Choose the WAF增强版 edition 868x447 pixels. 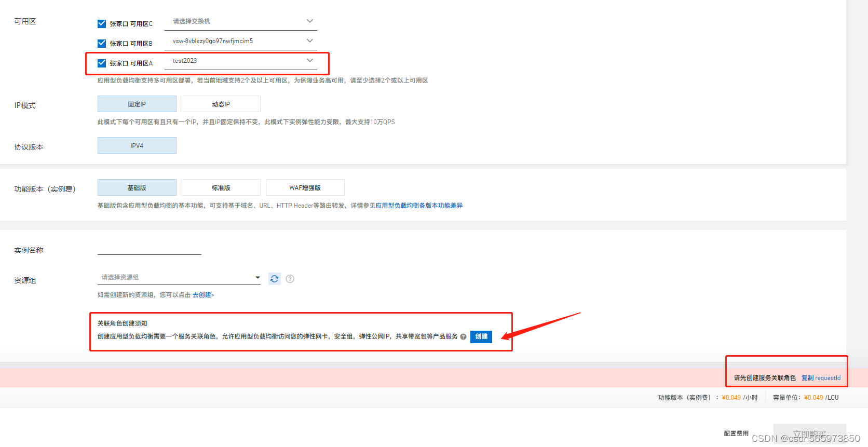(305, 187)
